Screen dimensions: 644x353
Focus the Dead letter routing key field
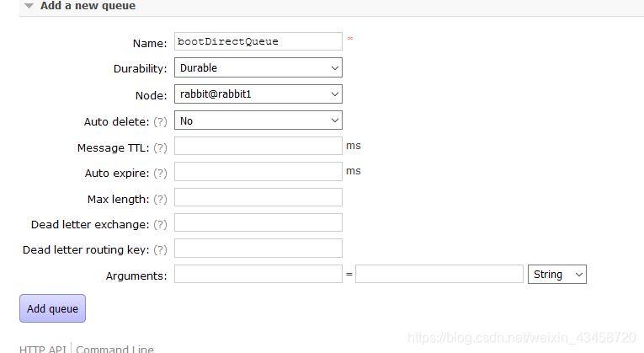pyautogui.click(x=258, y=249)
